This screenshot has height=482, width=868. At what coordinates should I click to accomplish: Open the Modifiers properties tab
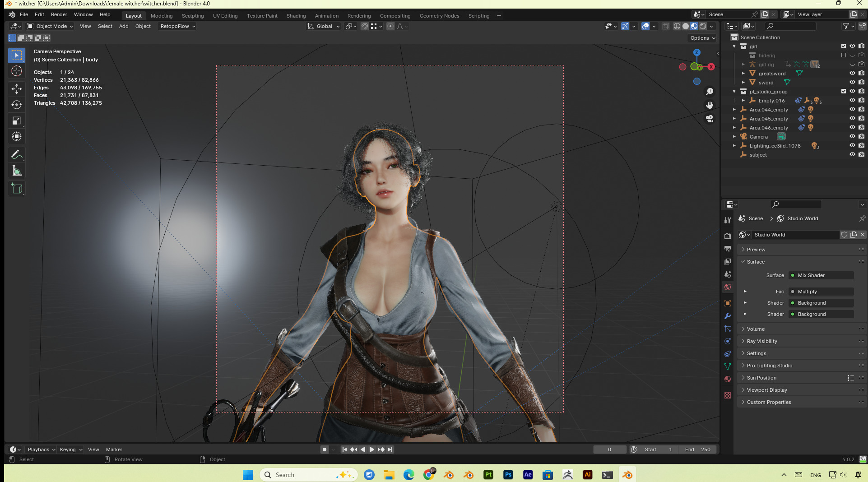pos(728,316)
